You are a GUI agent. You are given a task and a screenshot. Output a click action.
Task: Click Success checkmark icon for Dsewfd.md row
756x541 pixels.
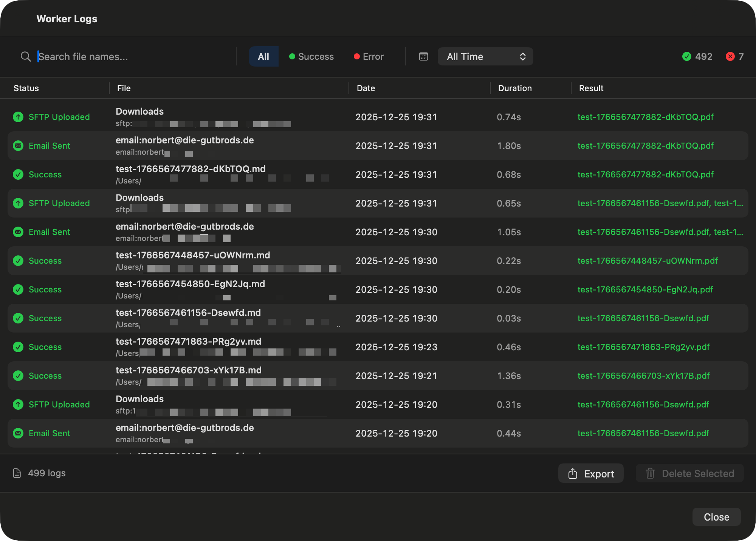point(18,318)
